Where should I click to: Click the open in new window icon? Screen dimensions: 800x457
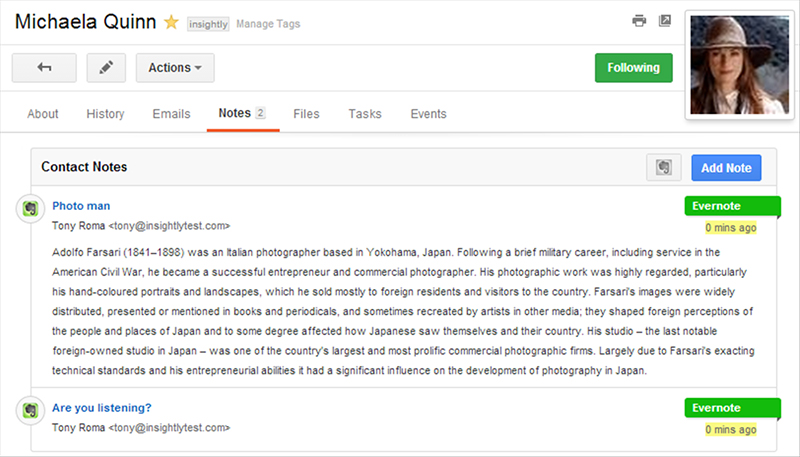[665, 21]
